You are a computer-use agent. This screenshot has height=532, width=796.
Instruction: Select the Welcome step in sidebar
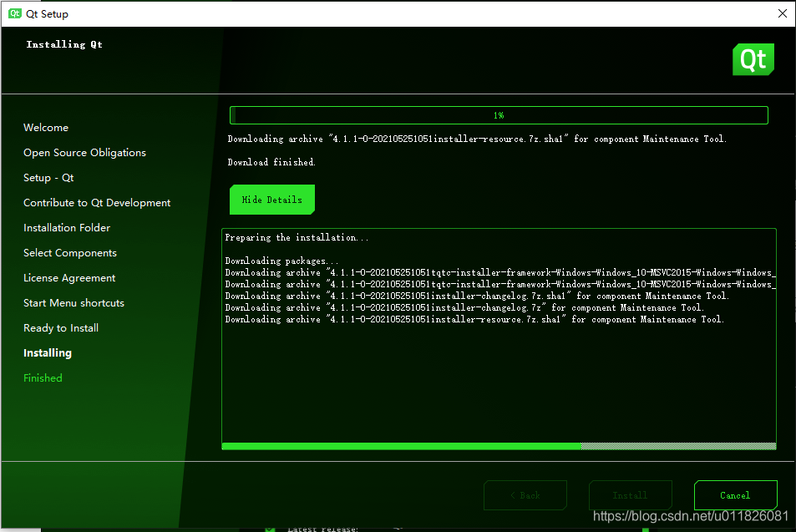[x=46, y=128]
